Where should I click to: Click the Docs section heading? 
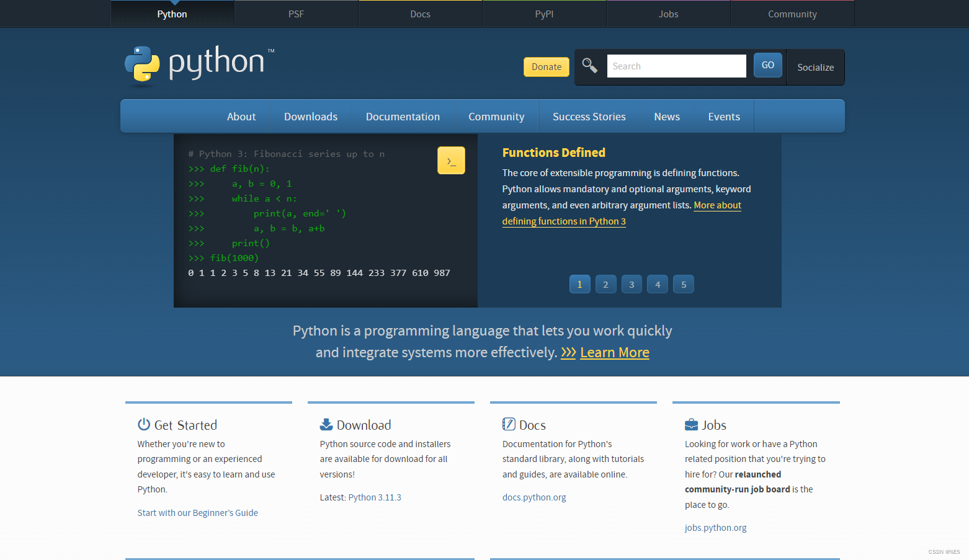532,425
